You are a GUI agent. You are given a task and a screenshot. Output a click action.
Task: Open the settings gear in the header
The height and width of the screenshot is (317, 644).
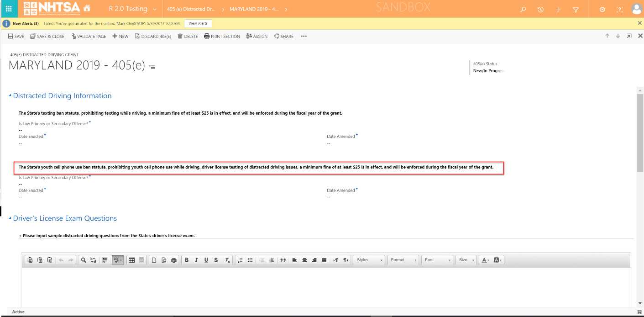point(602,10)
